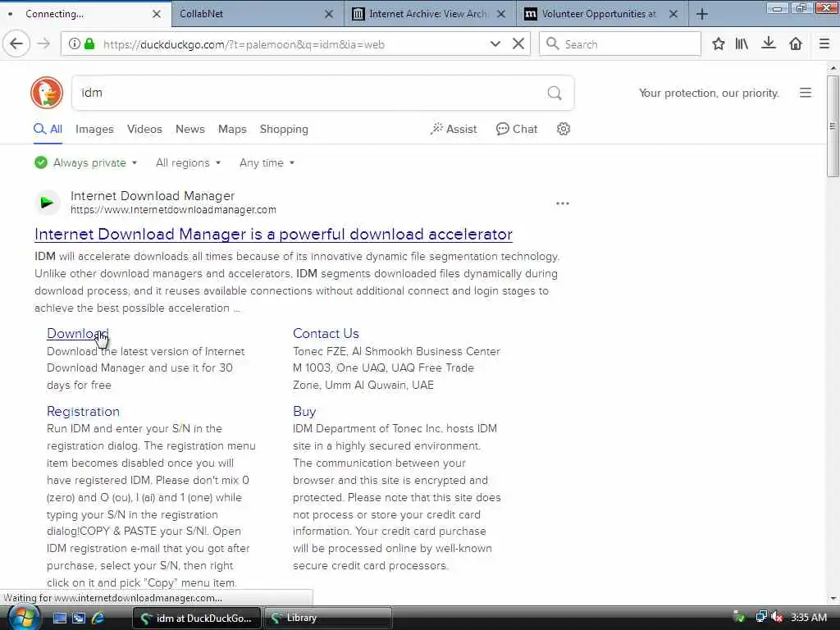
Task: Click the taskbar clock showing 3:35 AM
Action: point(808,617)
